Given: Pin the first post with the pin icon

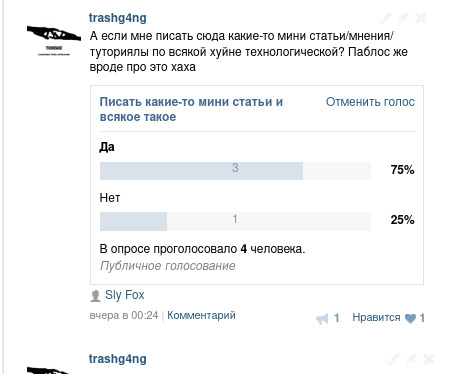Looking at the screenshot, I should 404,17.
